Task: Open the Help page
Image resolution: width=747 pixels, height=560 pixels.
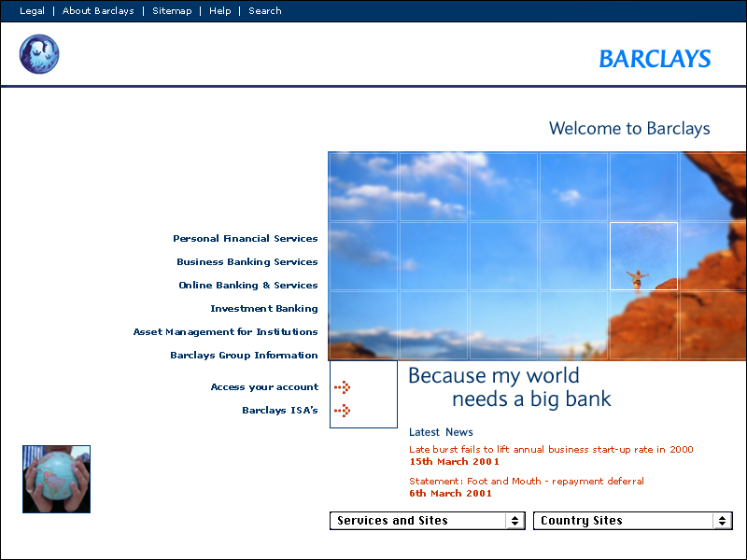Action: (x=219, y=10)
